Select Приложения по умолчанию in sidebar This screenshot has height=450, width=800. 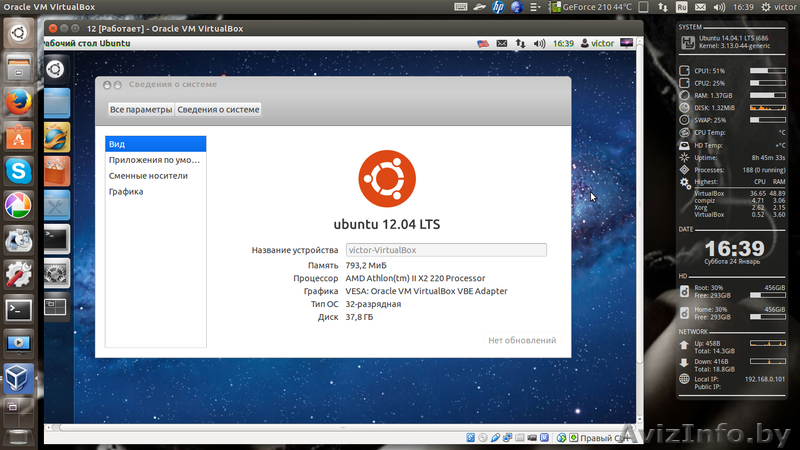click(x=156, y=160)
